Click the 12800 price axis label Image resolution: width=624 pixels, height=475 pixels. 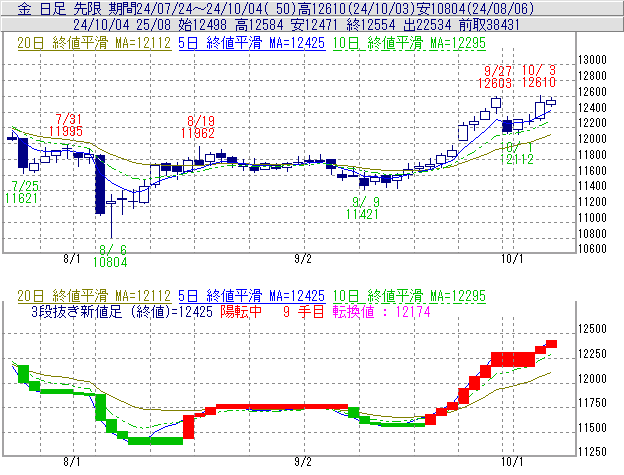point(592,76)
